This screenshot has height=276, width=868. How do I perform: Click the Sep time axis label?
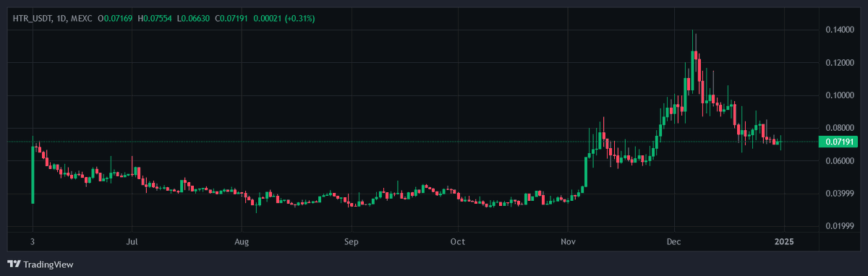pyautogui.click(x=351, y=241)
